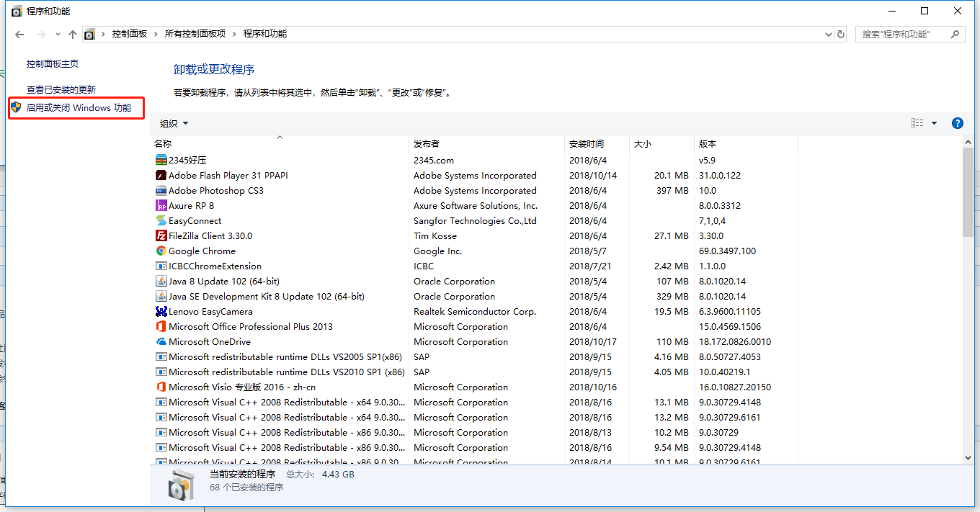Click the shield icon beside 启用或关闭 Windows 功能
This screenshot has height=512, width=980.
click(x=16, y=107)
